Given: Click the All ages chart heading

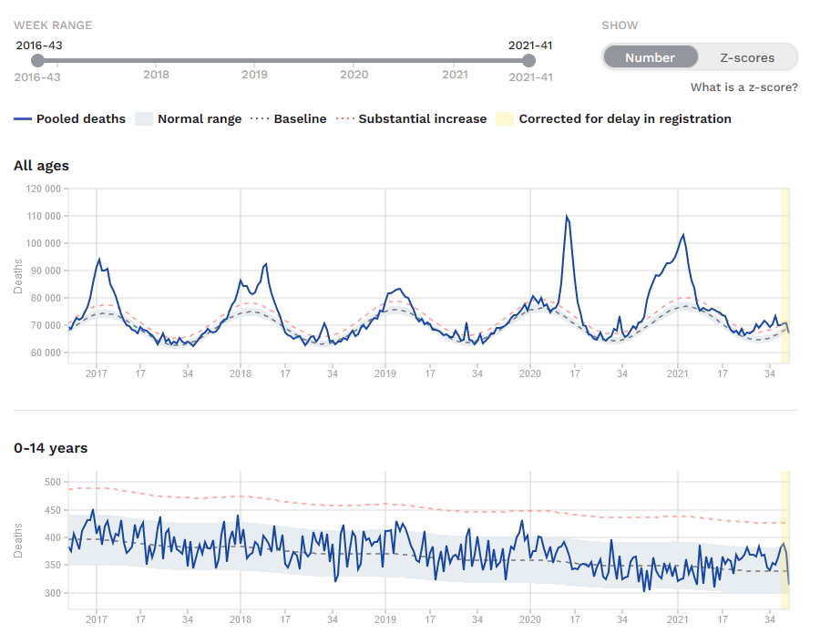Looking at the screenshot, I should pos(41,166).
